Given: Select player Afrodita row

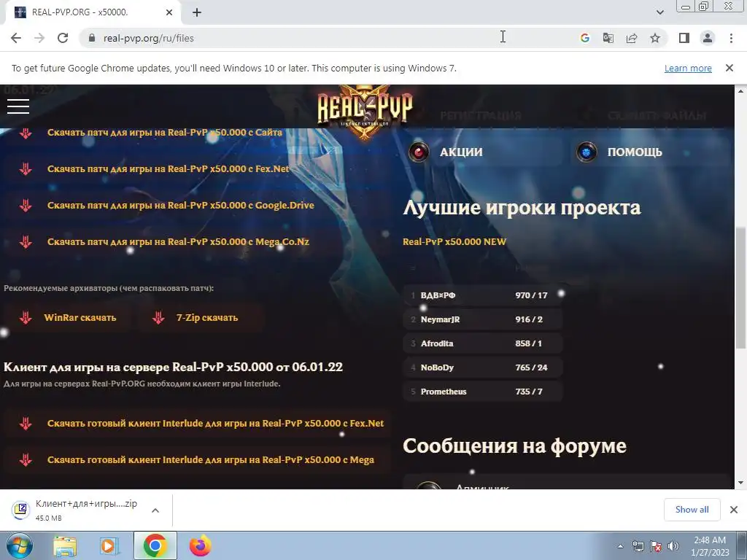Looking at the screenshot, I should pos(483,343).
